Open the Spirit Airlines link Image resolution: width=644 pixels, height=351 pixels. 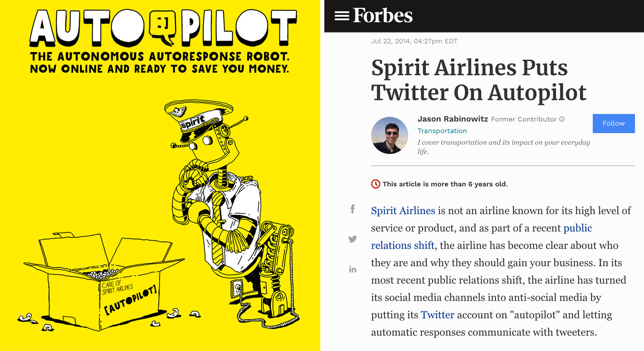pyautogui.click(x=403, y=211)
